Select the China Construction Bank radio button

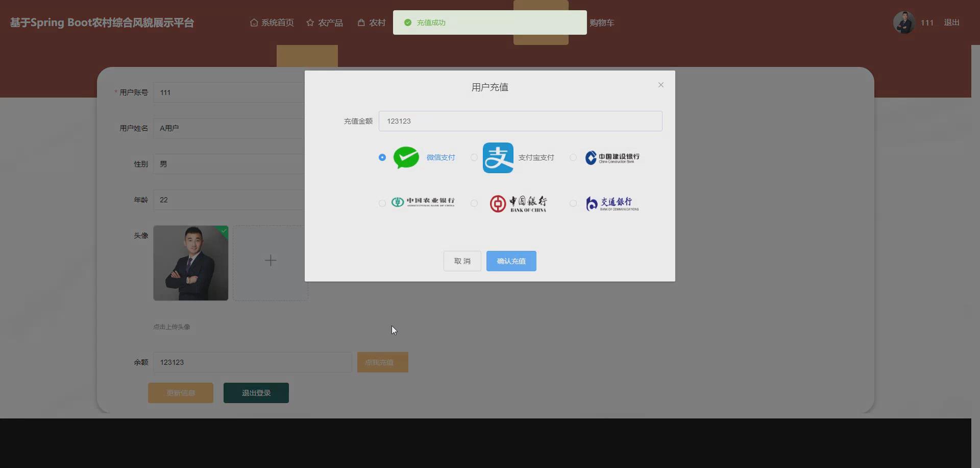pyautogui.click(x=573, y=157)
